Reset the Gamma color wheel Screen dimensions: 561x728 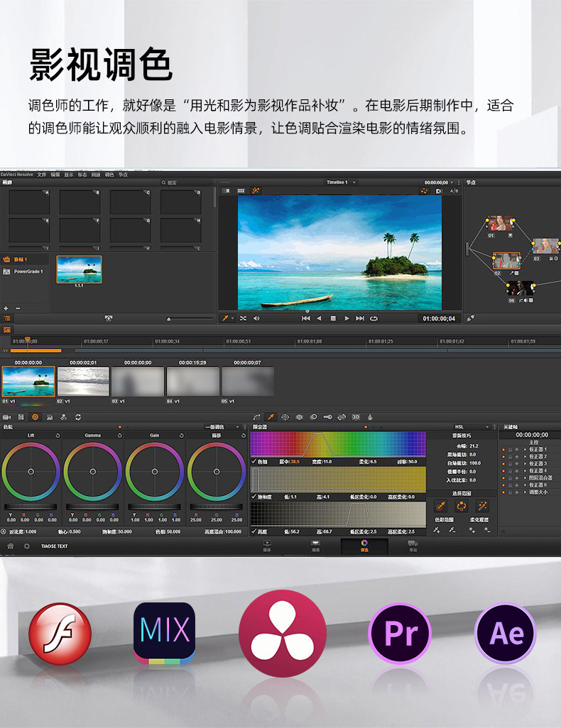coord(119,436)
